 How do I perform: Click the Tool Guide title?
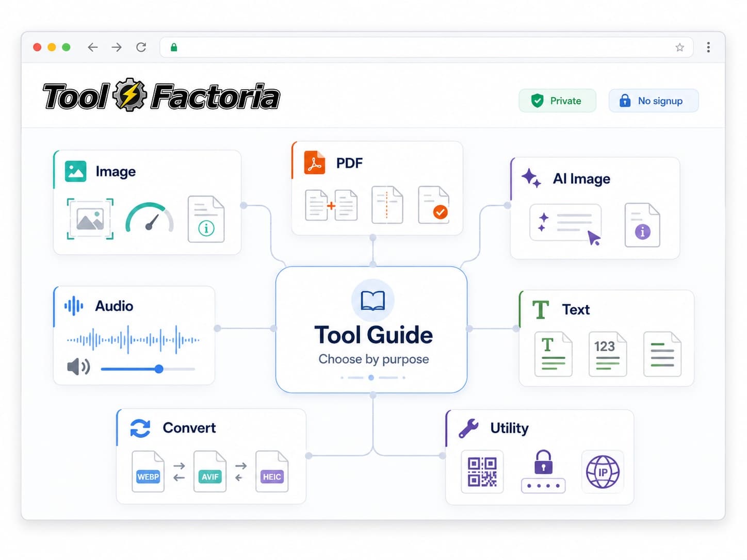pos(373,335)
